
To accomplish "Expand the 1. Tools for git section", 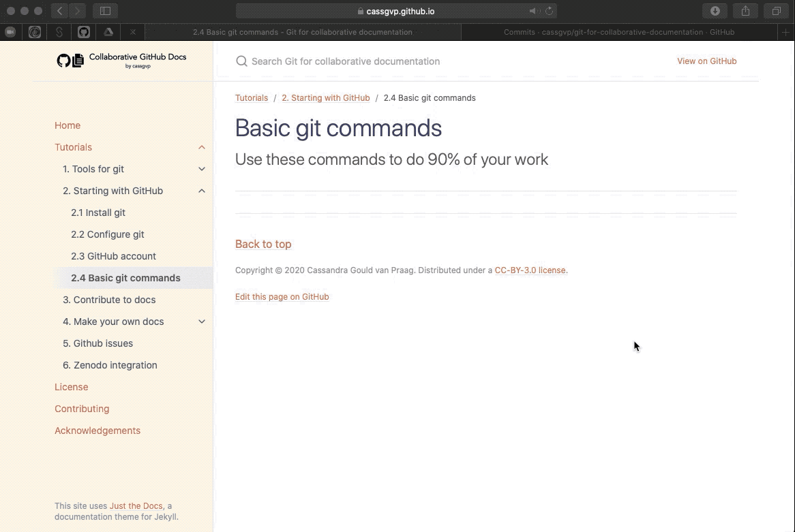I will coord(202,169).
